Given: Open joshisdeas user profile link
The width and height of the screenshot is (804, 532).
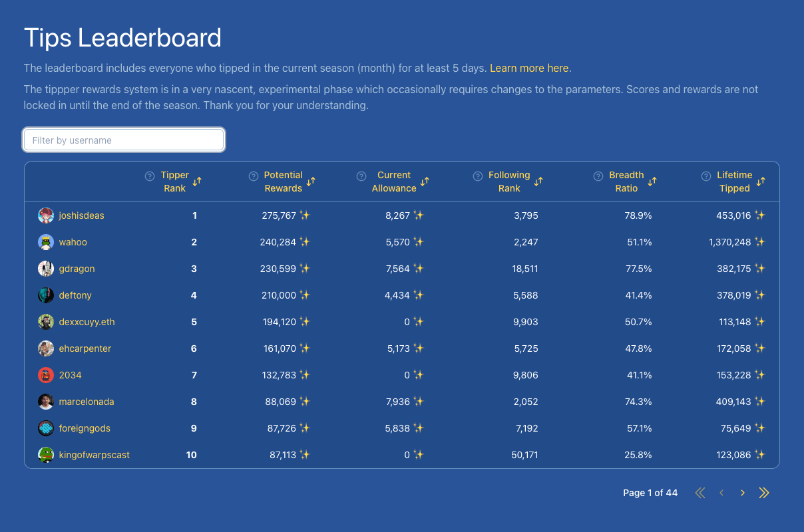Looking at the screenshot, I should (x=81, y=215).
